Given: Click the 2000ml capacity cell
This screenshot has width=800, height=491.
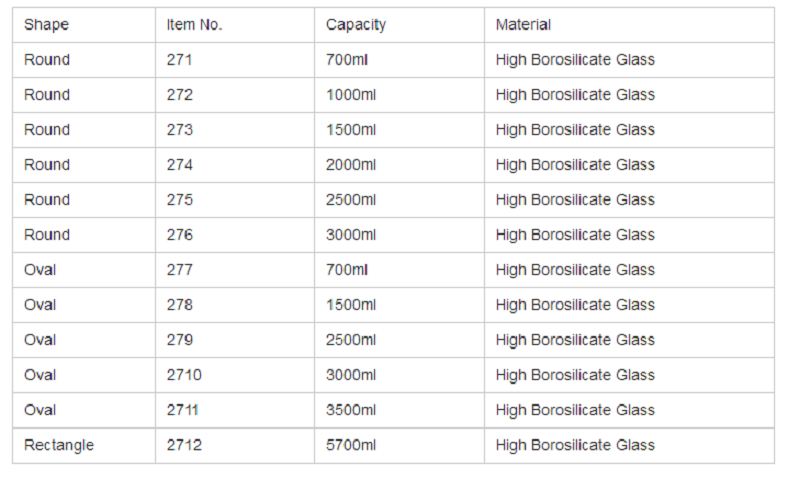Looking at the screenshot, I should (x=351, y=165).
